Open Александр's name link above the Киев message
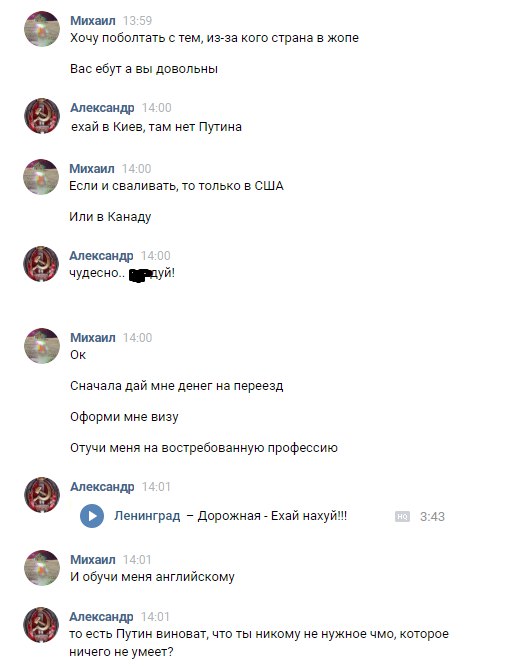525x670 pixels. 102,107
